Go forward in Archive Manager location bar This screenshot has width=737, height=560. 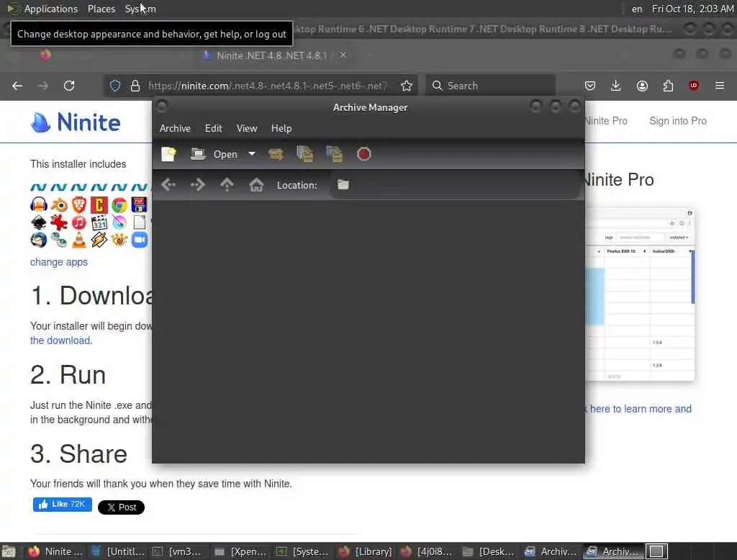197,185
